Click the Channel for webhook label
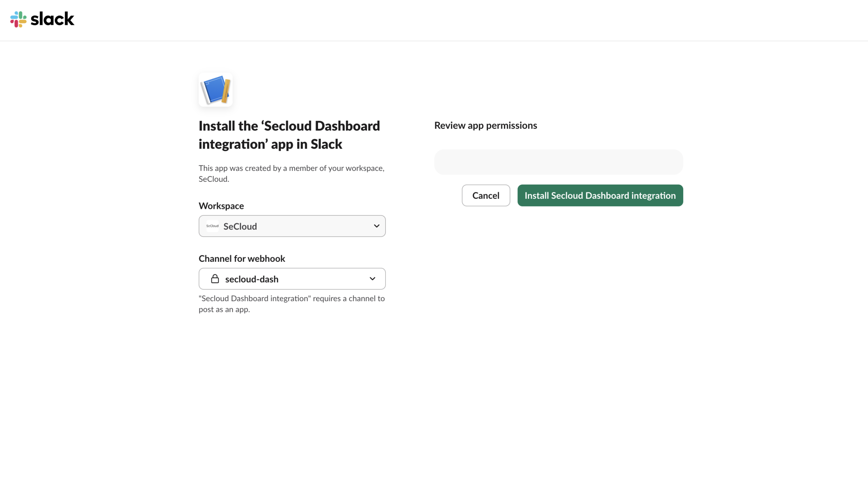This screenshot has width=868, height=486. (x=242, y=258)
